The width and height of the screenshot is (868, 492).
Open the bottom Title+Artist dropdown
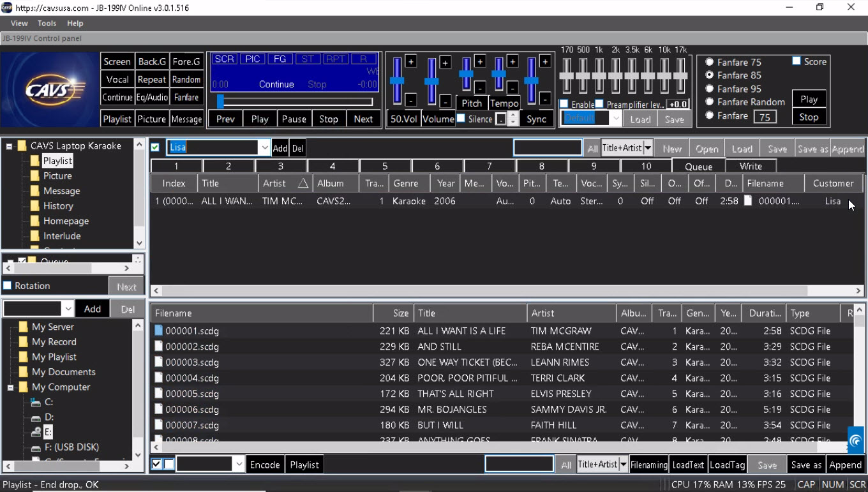624,465
